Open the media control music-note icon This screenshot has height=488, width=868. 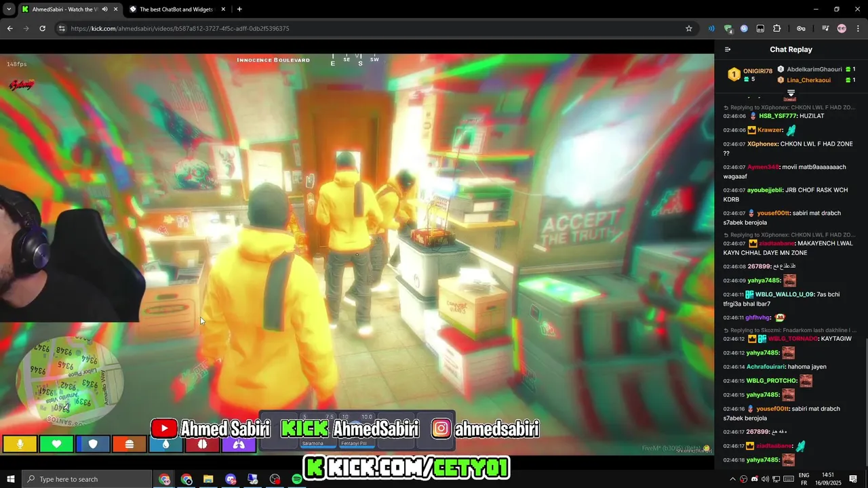825,28
